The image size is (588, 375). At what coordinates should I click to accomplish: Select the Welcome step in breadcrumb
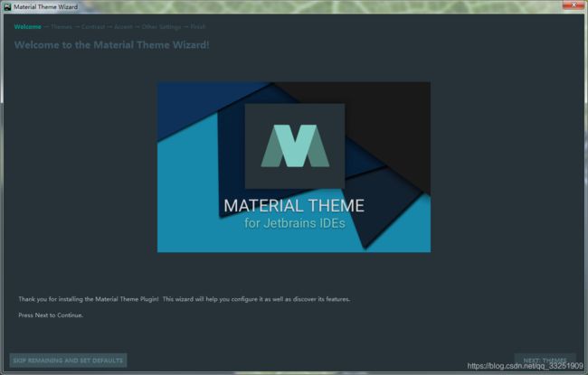pos(28,26)
